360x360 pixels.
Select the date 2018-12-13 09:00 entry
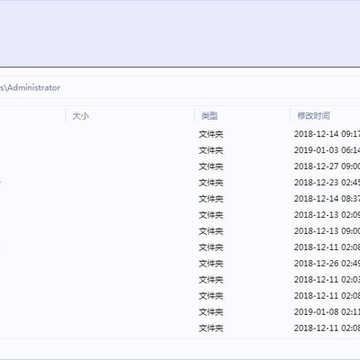click(327, 231)
